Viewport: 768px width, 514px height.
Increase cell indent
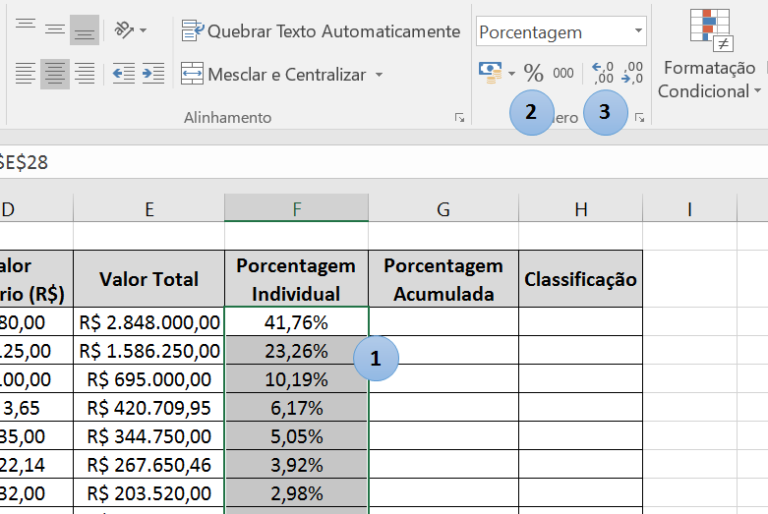pos(153,74)
